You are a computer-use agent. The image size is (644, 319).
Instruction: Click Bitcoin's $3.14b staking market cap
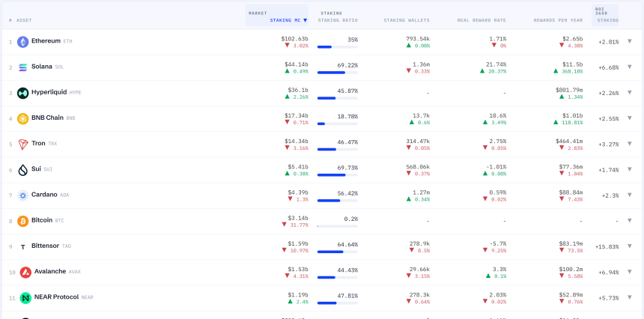[298, 218]
